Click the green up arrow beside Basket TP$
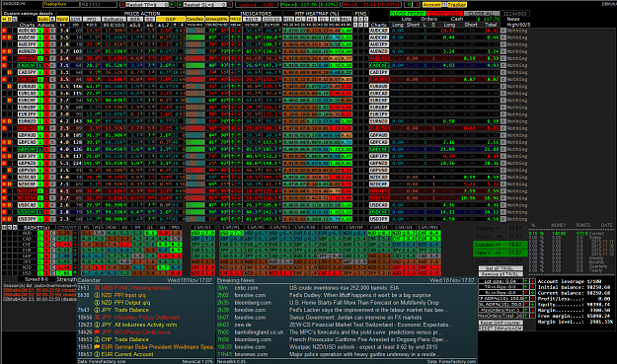This screenshot has height=364, width=617. 172,5
